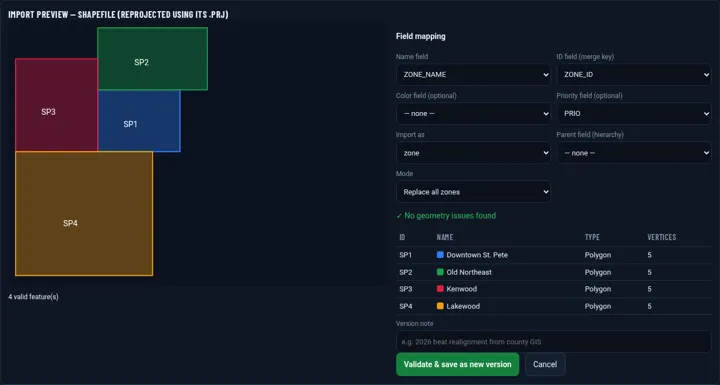The width and height of the screenshot is (720, 385).
Task: Click the ID column header
Action: pyautogui.click(x=402, y=237)
